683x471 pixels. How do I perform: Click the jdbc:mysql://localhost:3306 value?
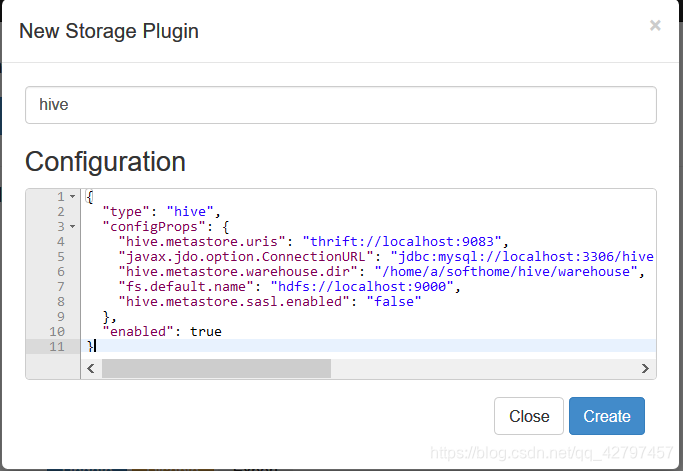coord(522,257)
